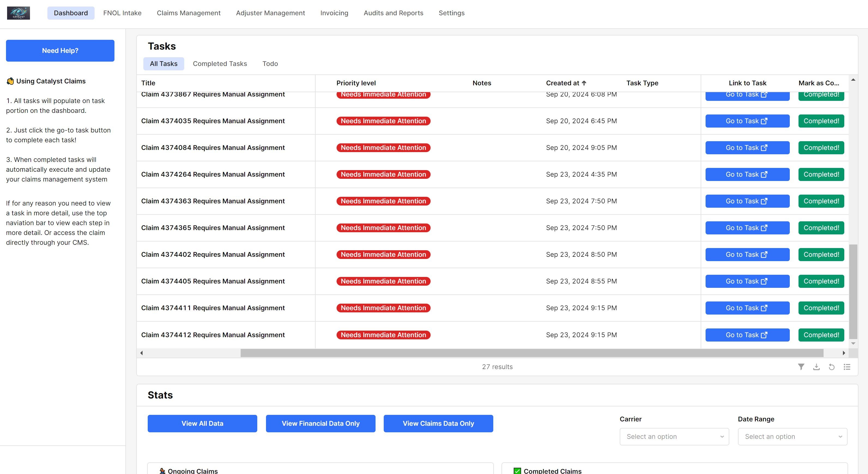The height and width of the screenshot is (474, 868).
Task: Click the Using Catalyst Claims heading
Action: tap(51, 81)
